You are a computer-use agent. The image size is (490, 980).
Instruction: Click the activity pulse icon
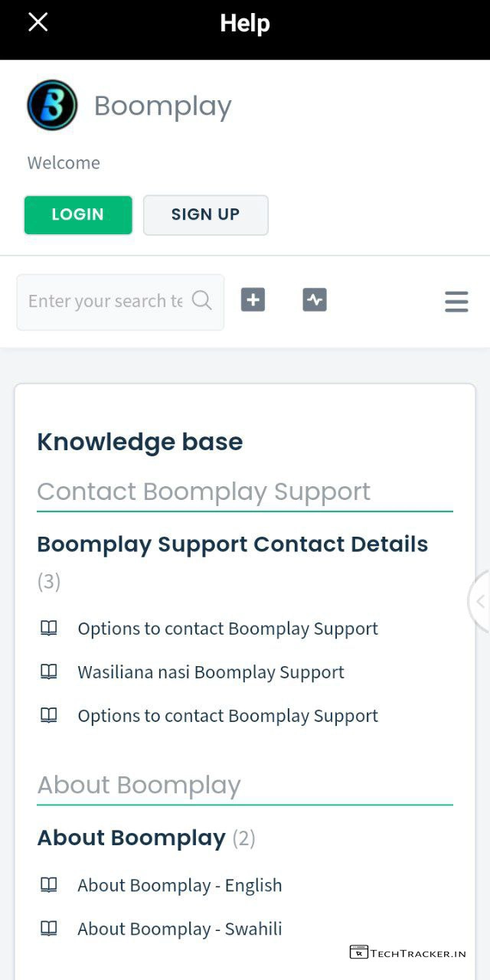pos(315,300)
